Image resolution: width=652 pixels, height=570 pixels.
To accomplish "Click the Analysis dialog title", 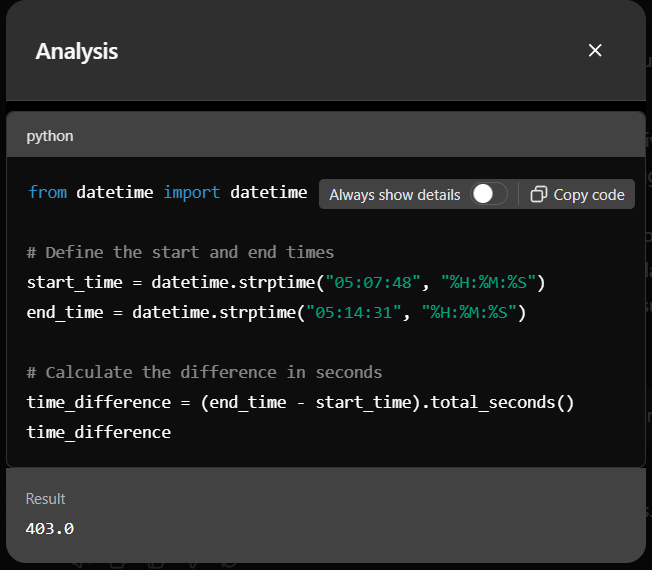I will coord(77,51).
